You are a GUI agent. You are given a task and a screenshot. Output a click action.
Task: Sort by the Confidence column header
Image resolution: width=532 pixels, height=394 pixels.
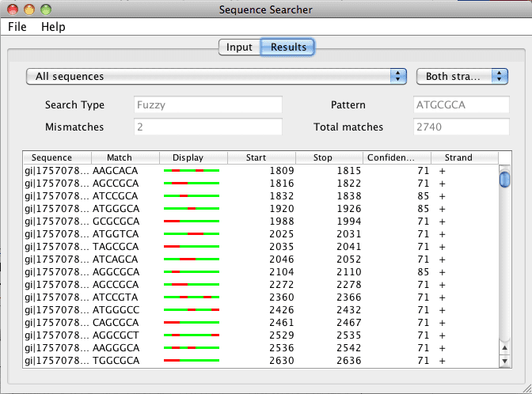[x=397, y=157]
